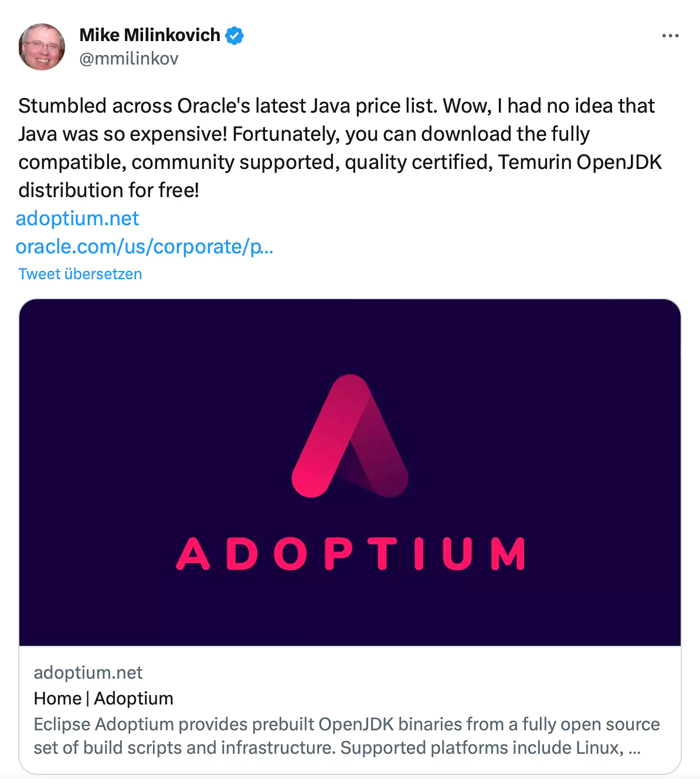Click the Tweet übersetzen translate link
This screenshot has height=779, width=700.
[x=80, y=274]
